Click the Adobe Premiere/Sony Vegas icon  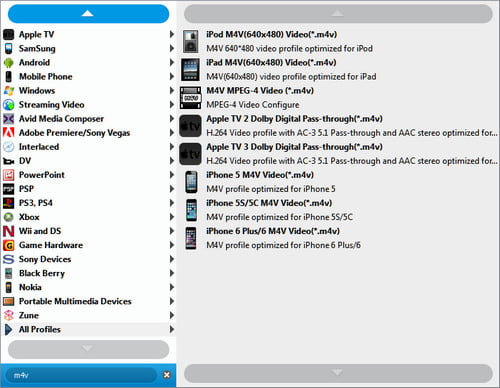pyautogui.click(x=9, y=133)
